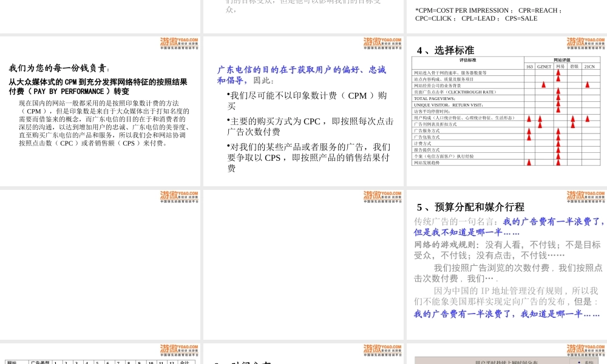Select the blank slide below the 广东电信 bullets slide
The height and width of the screenshot is (364, 607).
tap(303, 265)
